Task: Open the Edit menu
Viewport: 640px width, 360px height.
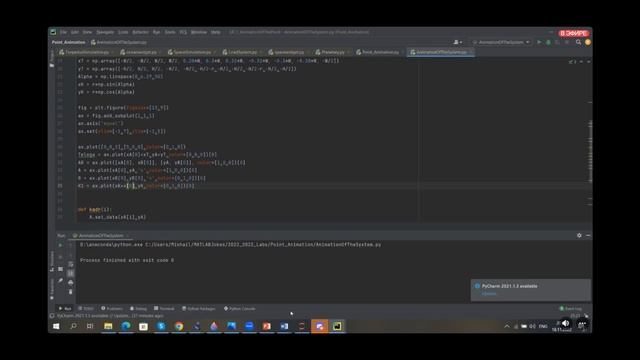Action: (75, 32)
